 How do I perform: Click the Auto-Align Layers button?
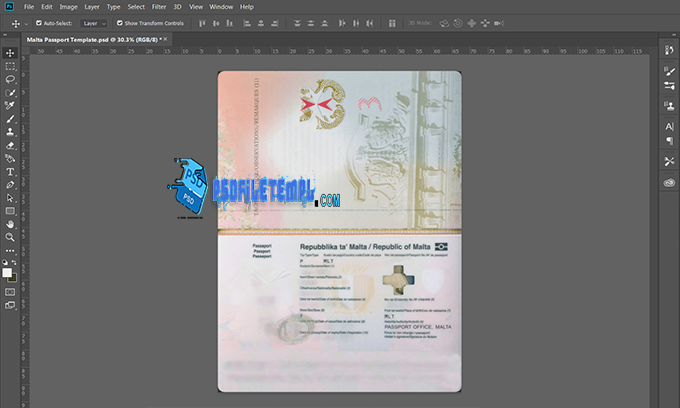pyautogui.click(x=392, y=23)
